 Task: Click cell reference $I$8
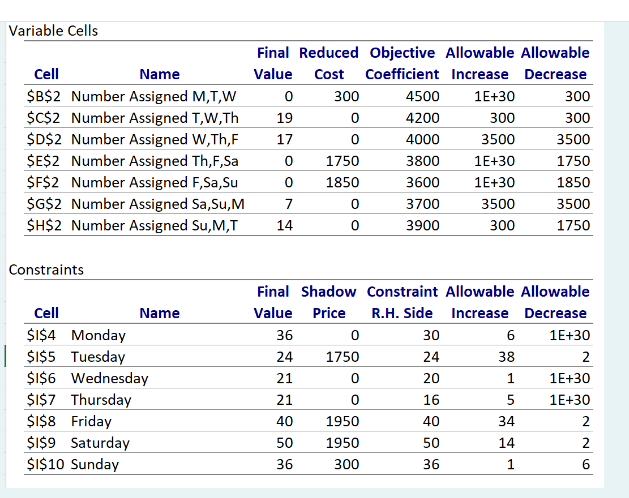click(41, 421)
